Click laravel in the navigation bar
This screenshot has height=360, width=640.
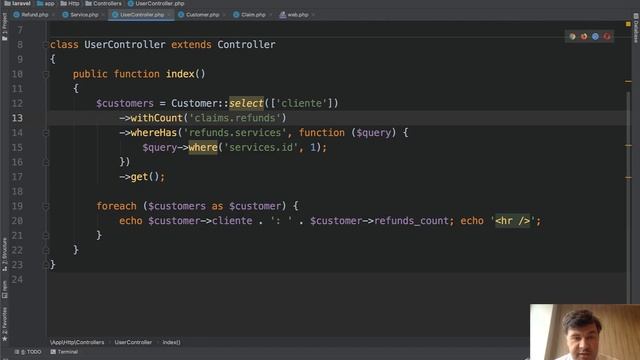[18, 3]
